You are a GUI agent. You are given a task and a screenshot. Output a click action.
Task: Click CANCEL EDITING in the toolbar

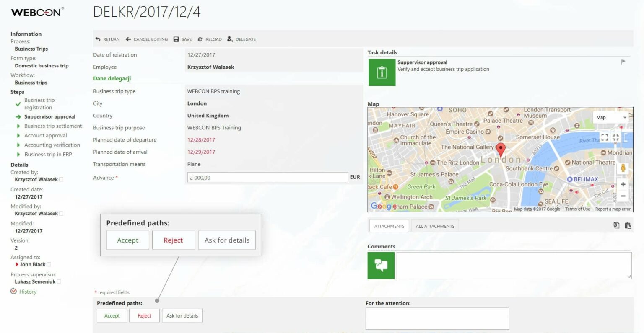pyautogui.click(x=147, y=39)
